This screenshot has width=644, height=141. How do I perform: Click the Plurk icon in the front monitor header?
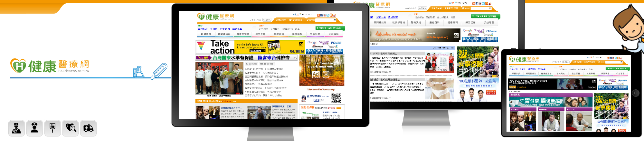click(x=331, y=15)
